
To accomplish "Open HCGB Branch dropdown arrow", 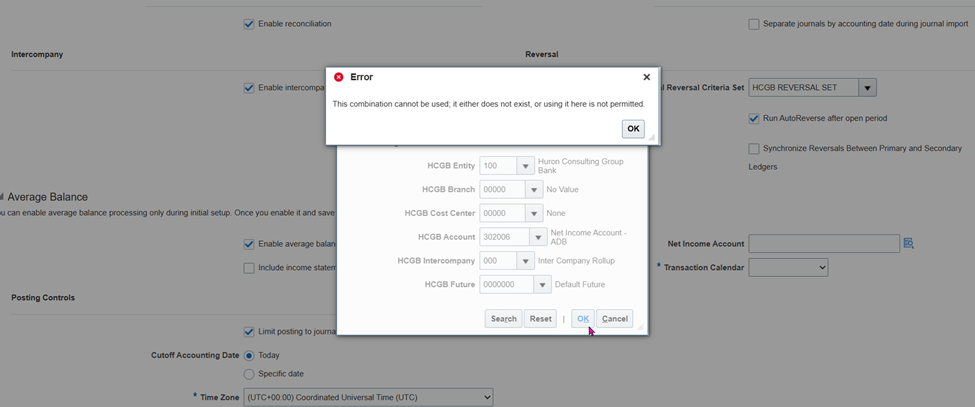I will click(534, 190).
